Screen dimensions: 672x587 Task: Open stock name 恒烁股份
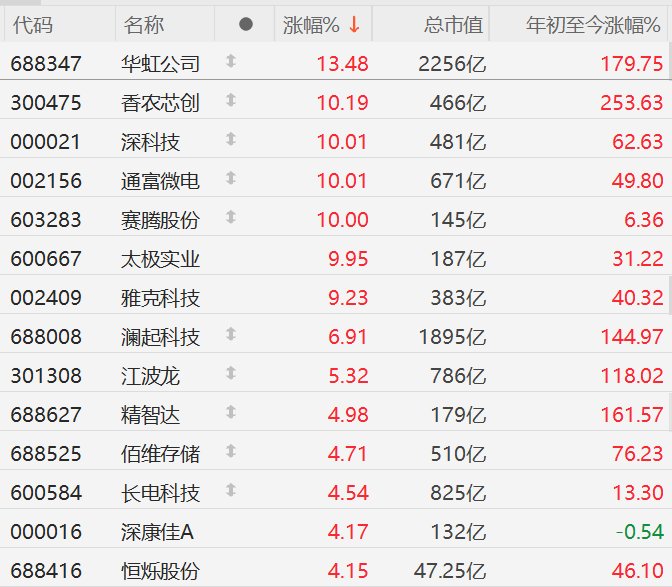[x=160, y=571]
